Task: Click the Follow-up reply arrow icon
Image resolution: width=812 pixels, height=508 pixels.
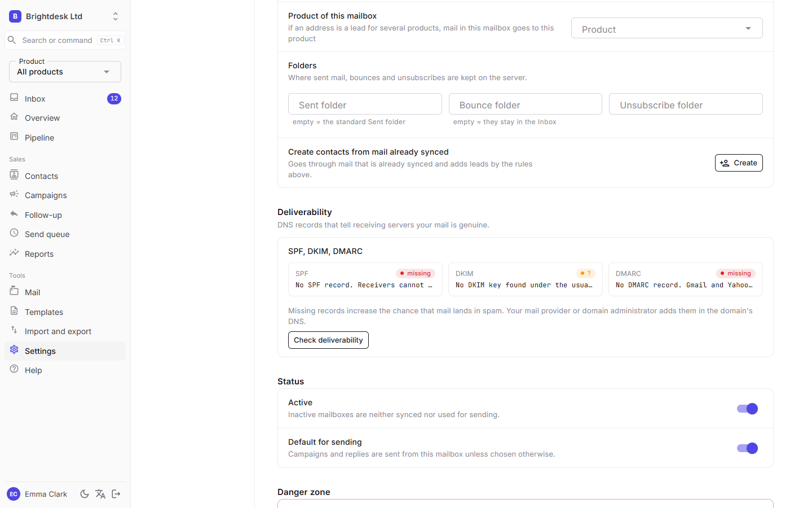Action: pyautogui.click(x=14, y=214)
